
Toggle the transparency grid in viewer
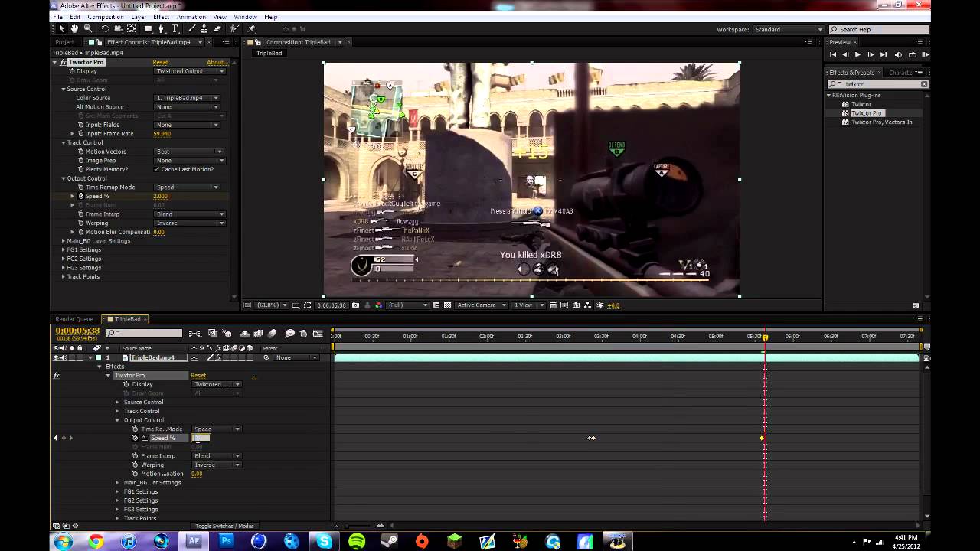tap(448, 305)
